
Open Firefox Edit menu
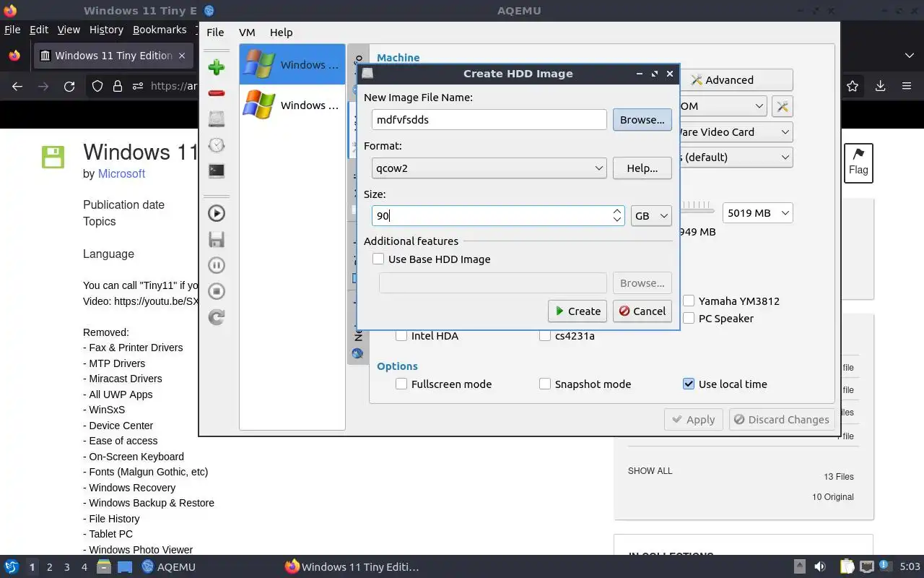pos(38,30)
